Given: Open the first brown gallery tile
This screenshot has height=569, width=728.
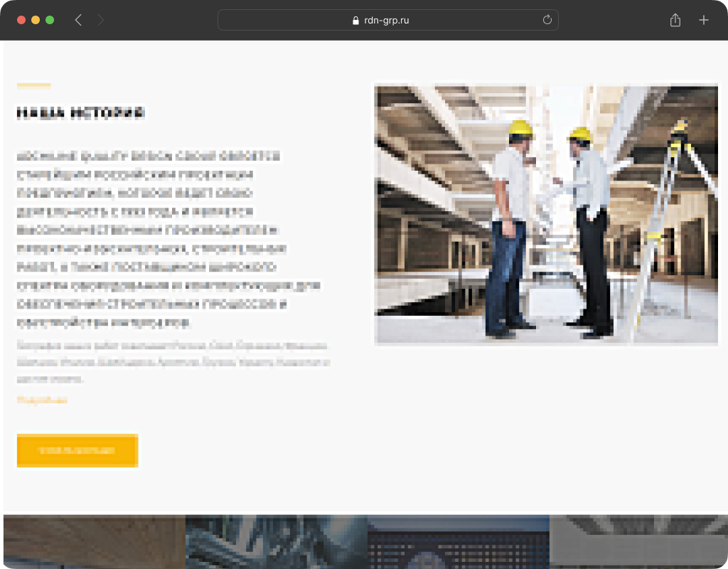Looking at the screenshot, I should coord(94,541).
